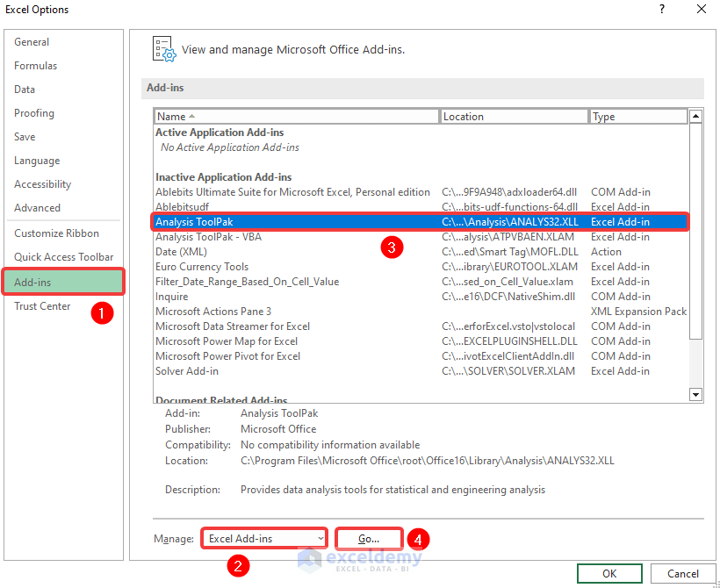
Task: Open the General options category
Action: coord(32,42)
